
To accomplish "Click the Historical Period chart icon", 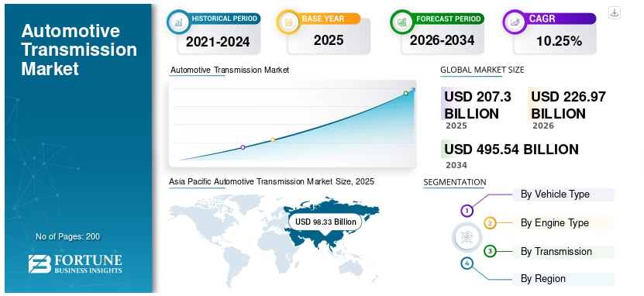I will 179,22.
